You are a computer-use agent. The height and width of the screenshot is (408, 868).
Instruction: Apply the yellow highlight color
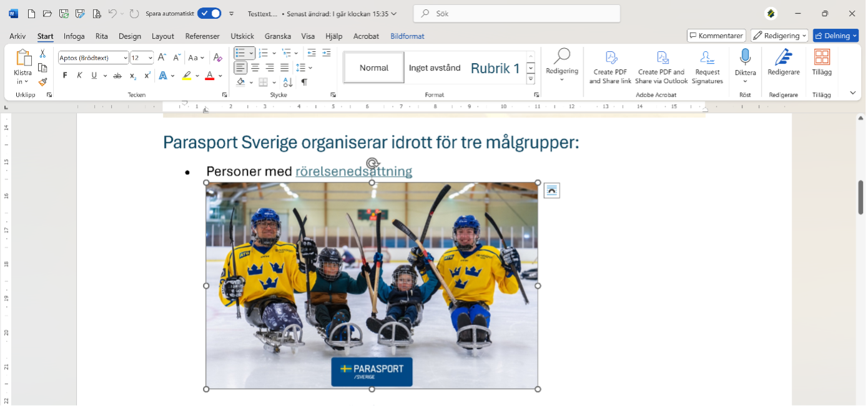187,76
